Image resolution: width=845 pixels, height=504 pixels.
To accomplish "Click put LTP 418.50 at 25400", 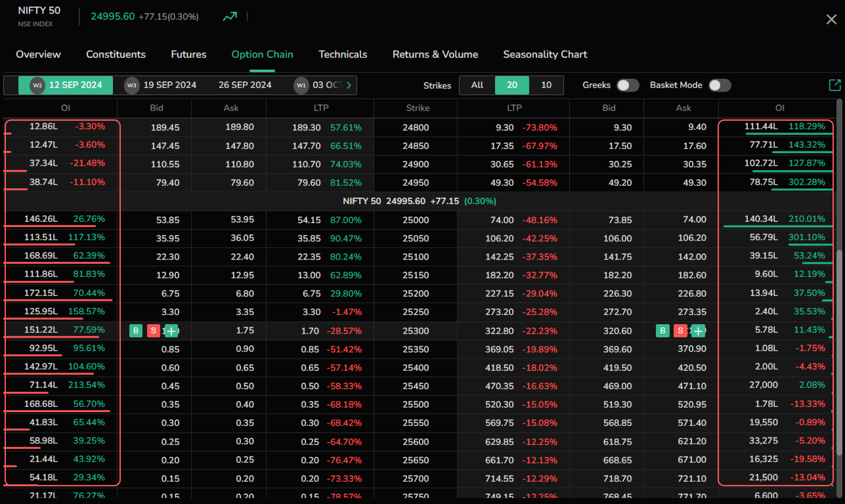I will pyautogui.click(x=499, y=367).
